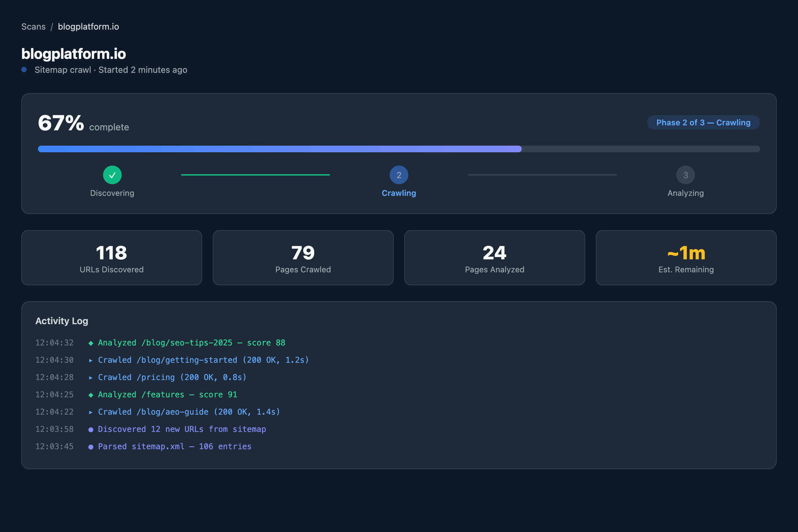The width and height of the screenshot is (798, 532).
Task: Click arrow icon beside /blog/getting-started entry
Action: point(90,360)
